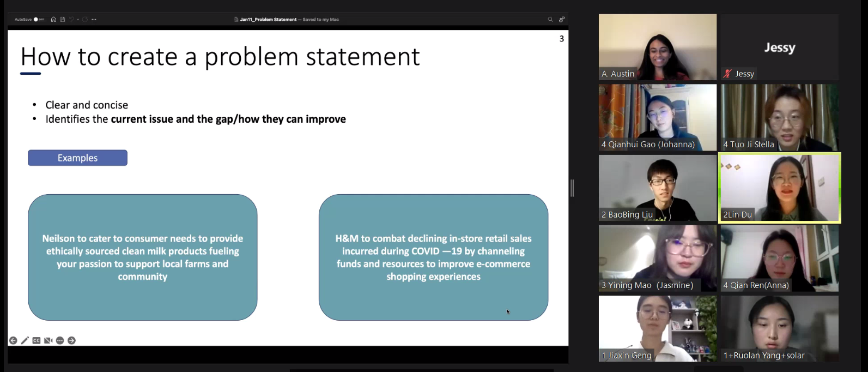
Task: Click the Redo icon
Action: coord(85,20)
